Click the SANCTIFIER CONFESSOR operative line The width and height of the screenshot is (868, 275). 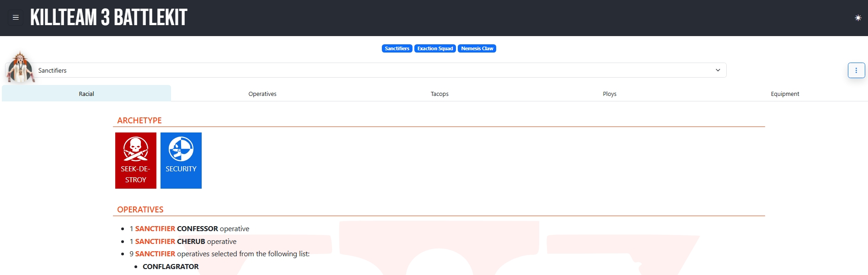(x=189, y=229)
